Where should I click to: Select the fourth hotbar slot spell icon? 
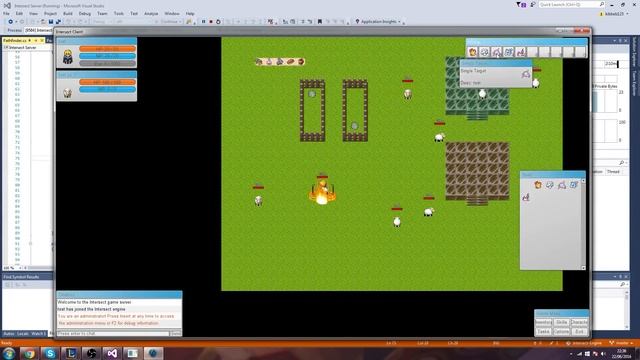pos(509,52)
